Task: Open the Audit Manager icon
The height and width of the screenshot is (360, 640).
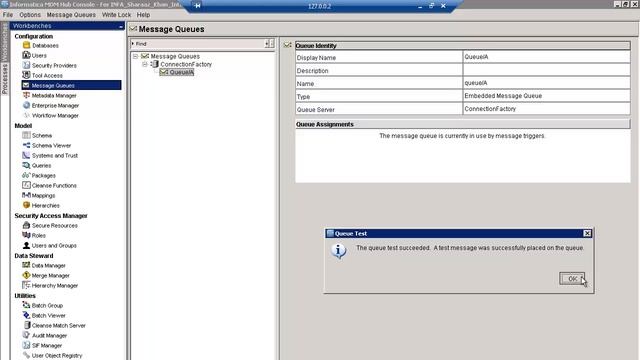Action: coord(27,335)
